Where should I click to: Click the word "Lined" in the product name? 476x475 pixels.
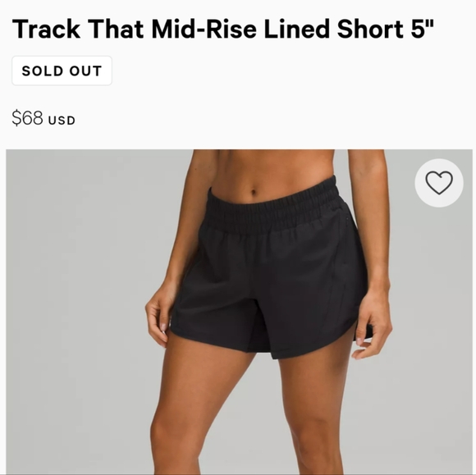tap(296, 30)
